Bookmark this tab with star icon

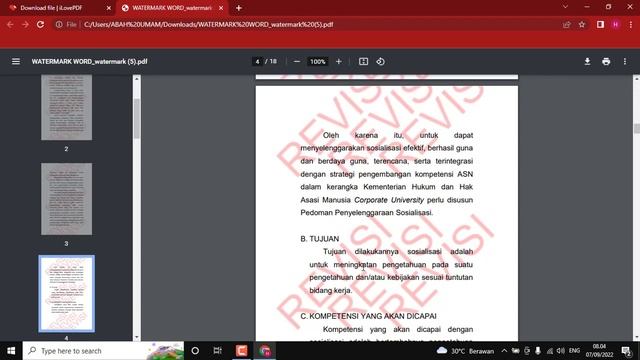tap(582, 24)
